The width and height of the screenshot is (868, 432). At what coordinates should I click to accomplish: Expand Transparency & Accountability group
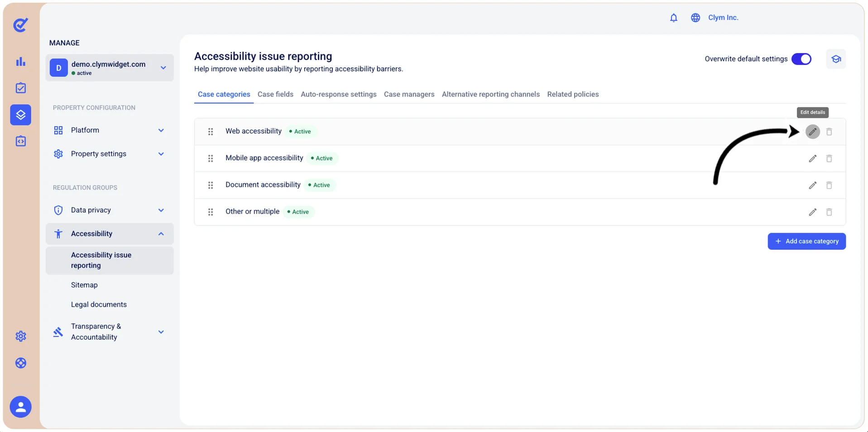110,332
